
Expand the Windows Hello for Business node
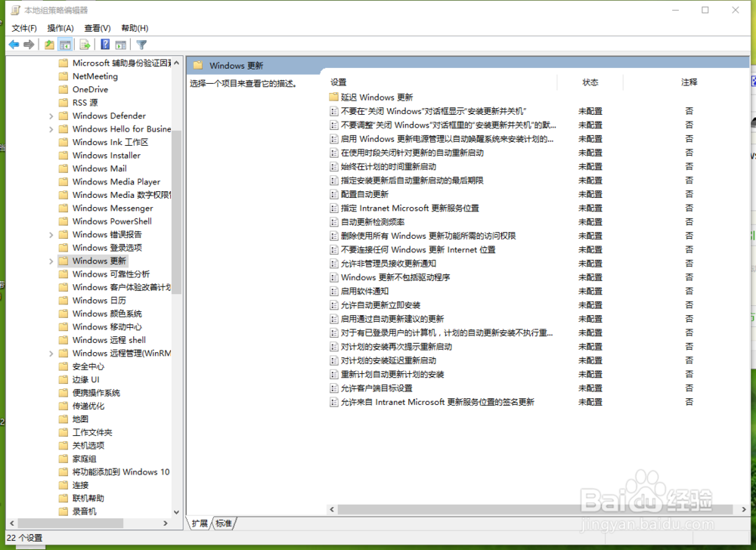pyautogui.click(x=51, y=129)
